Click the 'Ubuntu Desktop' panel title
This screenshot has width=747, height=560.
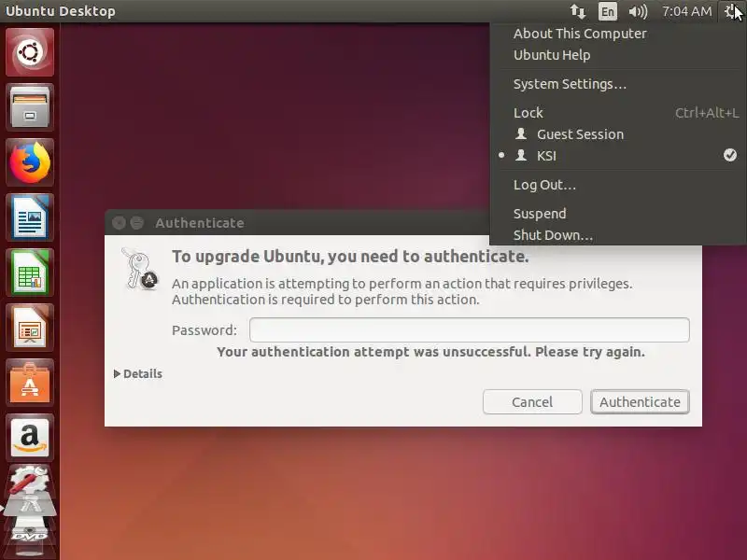[x=61, y=11]
